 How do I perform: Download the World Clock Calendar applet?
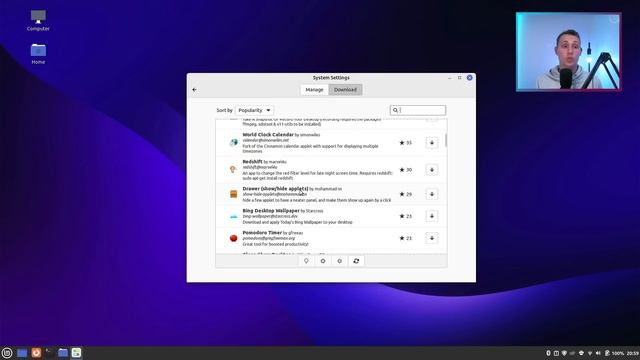(432, 143)
